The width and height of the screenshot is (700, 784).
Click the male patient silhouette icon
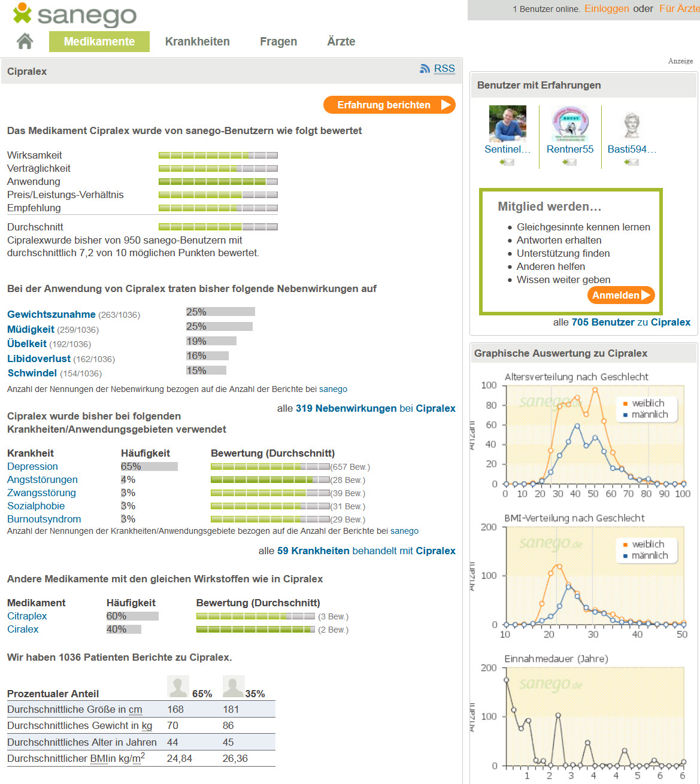(x=234, y=686)
